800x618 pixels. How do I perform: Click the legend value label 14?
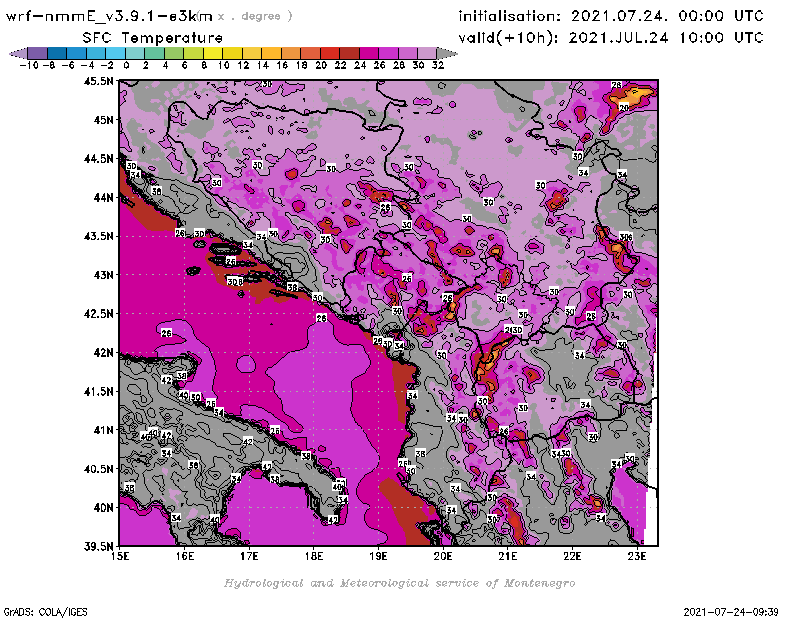click(262, 65)
